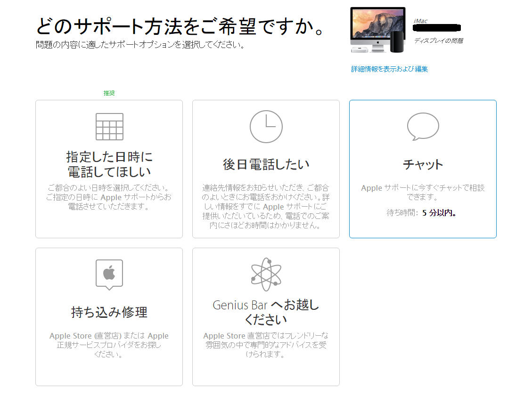Viewport: 532px width, 396px height.
Task: Select the 指定した日時に電話してほしい heading
Action: click(109, 164)
